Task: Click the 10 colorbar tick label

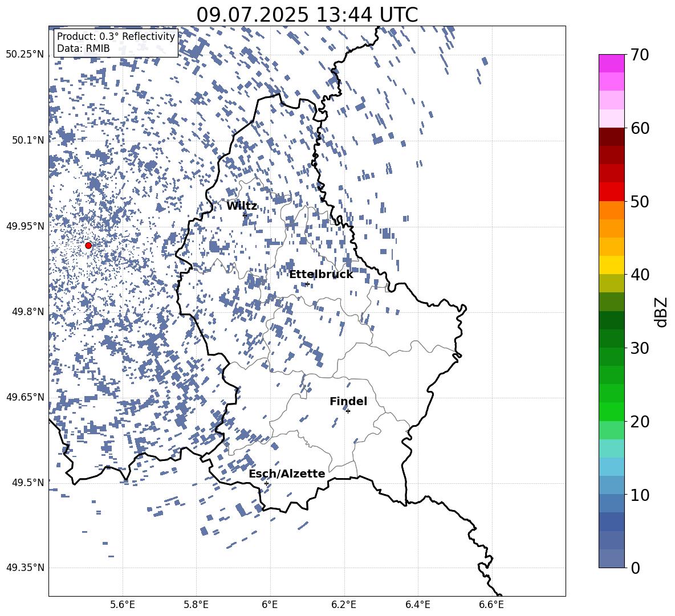Action: (x=640, y=495)
